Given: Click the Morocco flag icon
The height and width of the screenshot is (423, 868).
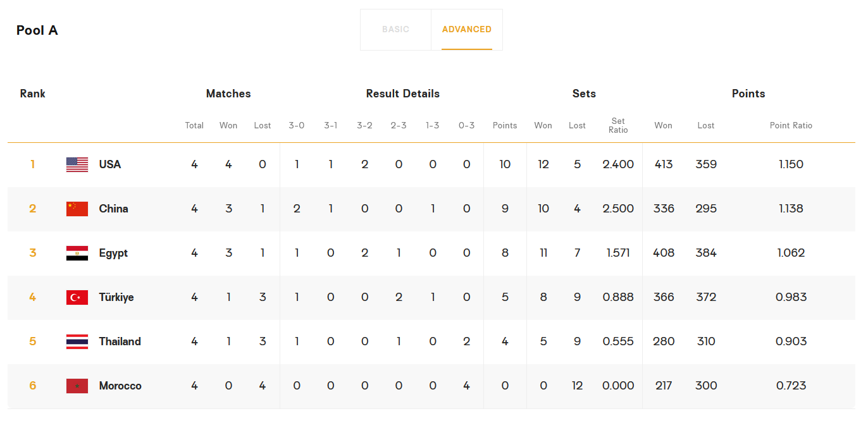Looking at the screenshot, I should tap(77, 386).
